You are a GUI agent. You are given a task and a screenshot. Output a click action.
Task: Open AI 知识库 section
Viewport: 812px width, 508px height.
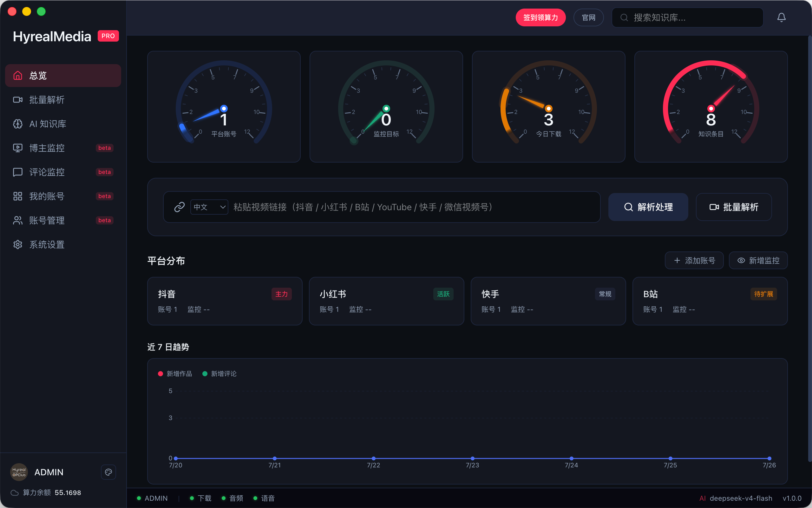click(63, 124)
